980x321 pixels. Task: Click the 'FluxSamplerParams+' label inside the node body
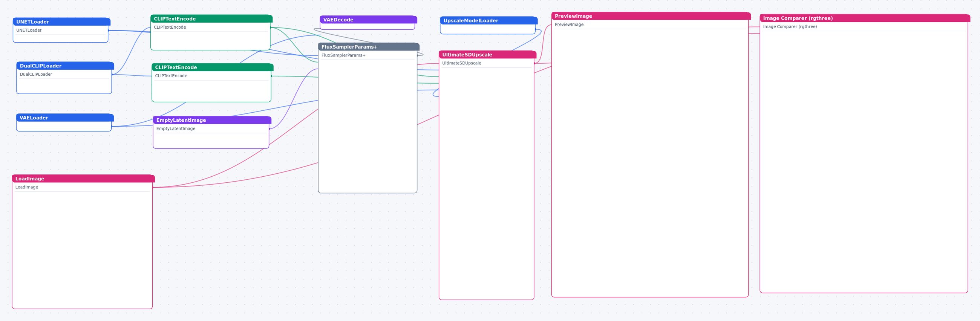(x=343, y=55)
